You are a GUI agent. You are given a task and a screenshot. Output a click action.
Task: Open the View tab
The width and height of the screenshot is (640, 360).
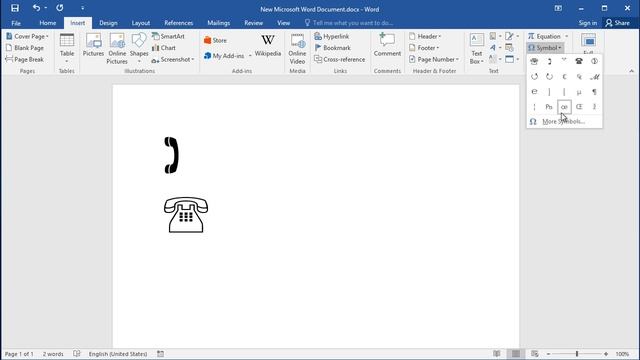tap(283, 23)
